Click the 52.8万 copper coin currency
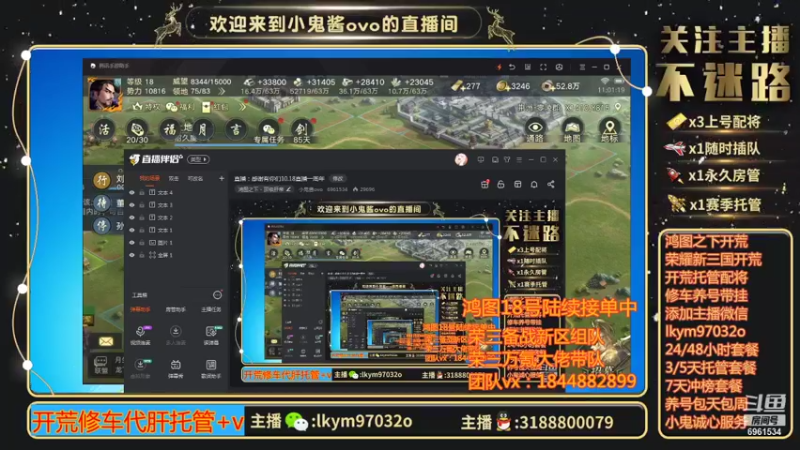This screenshot has height=450, width=800. click(x=561, y=86)
